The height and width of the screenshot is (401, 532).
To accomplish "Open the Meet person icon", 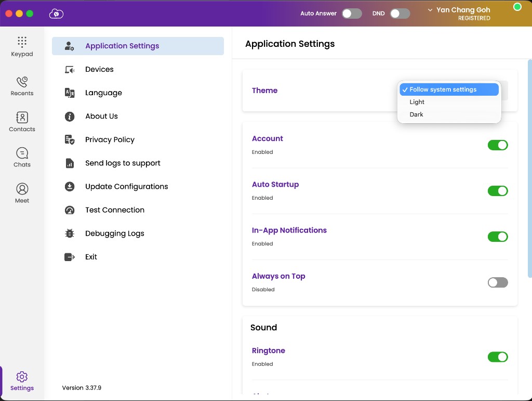I will pos(22,189).
